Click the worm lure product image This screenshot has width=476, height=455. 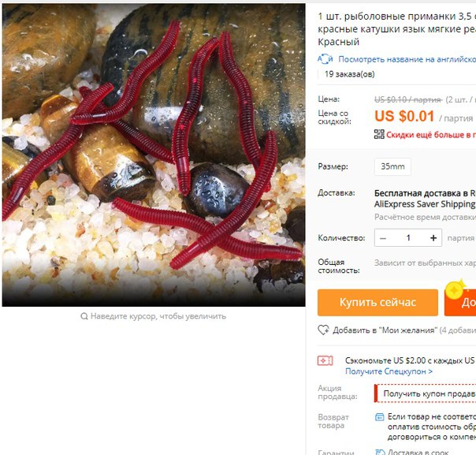[154, 155]
